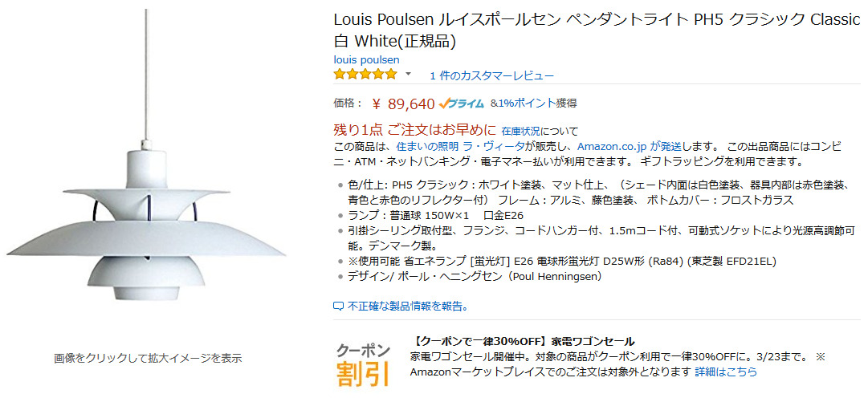
Task: Open the louis poulsen brand link
Action: (366, 59)
